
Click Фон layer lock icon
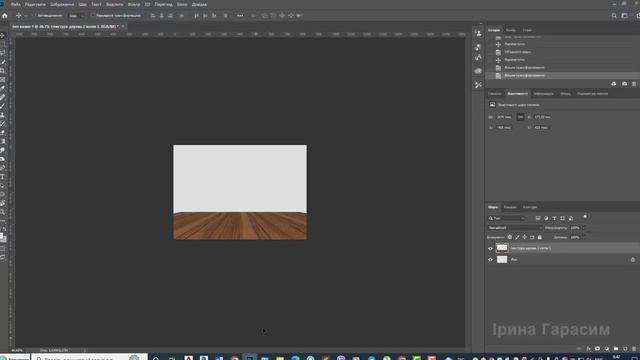pos(633,260)
